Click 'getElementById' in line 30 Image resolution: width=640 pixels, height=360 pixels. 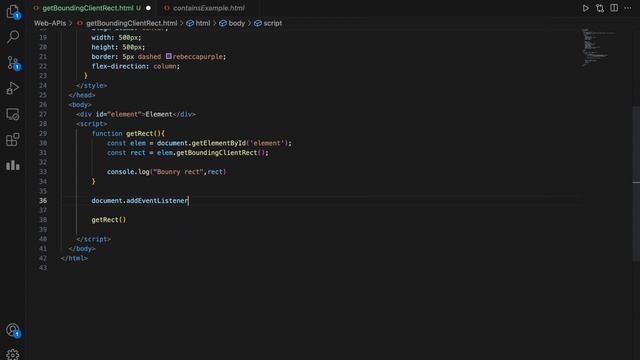[219, 143]
